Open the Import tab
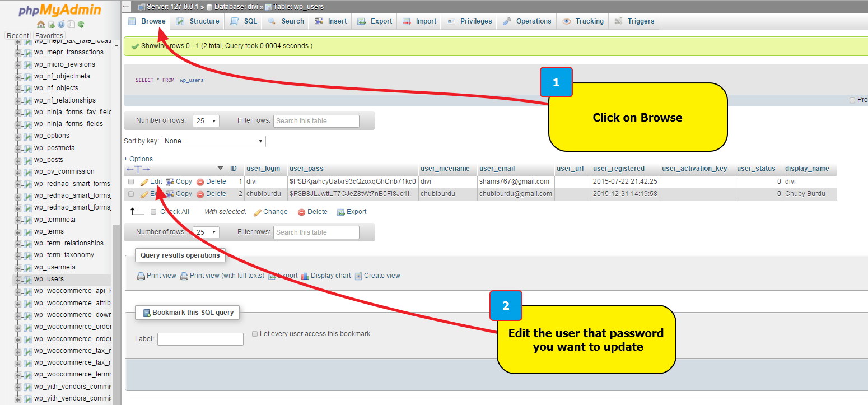 click(419, 21)
